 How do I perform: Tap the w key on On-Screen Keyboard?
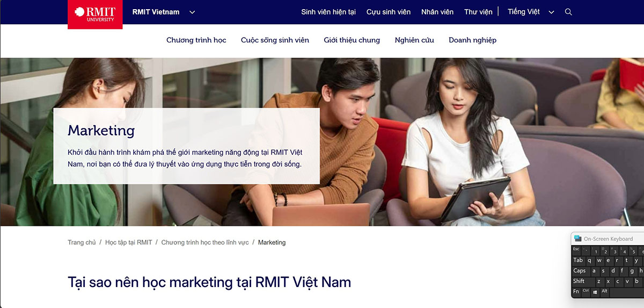pyautogui.click(x=600, y=261)
